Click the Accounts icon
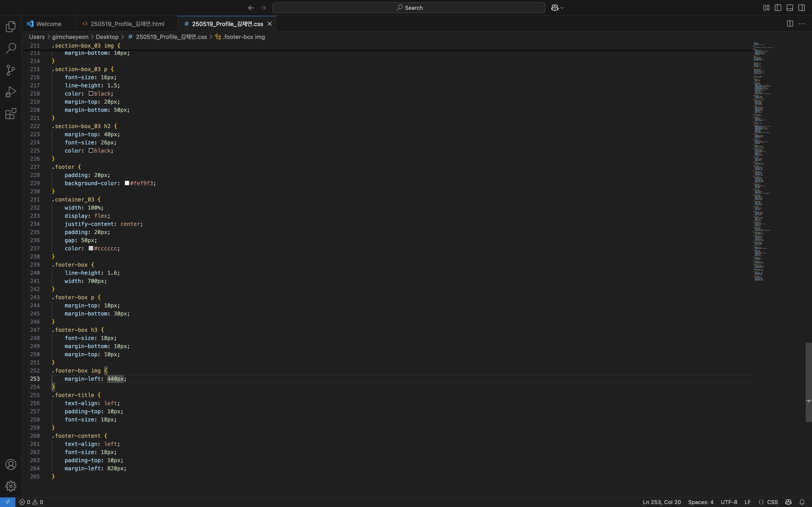 coord(11,464)
